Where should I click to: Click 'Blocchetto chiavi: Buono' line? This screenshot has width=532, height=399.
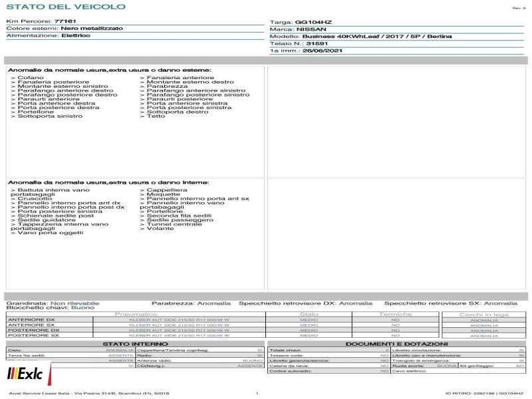51,308
